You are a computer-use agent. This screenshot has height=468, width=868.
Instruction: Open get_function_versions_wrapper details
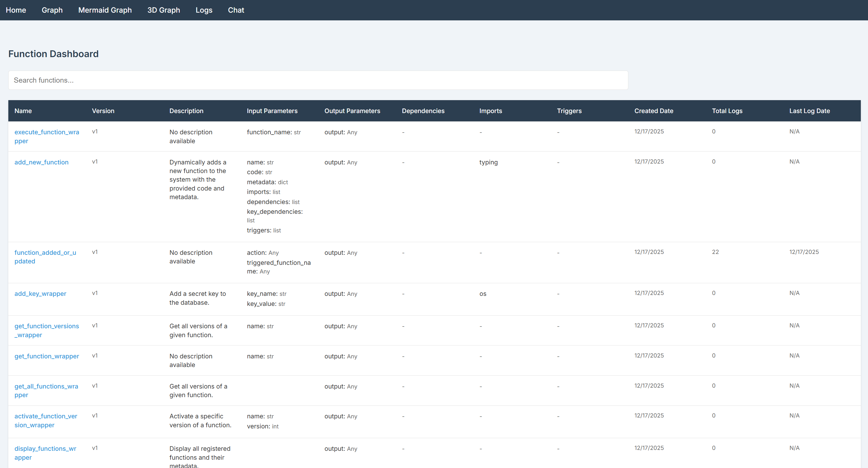(x=47, y=330)
